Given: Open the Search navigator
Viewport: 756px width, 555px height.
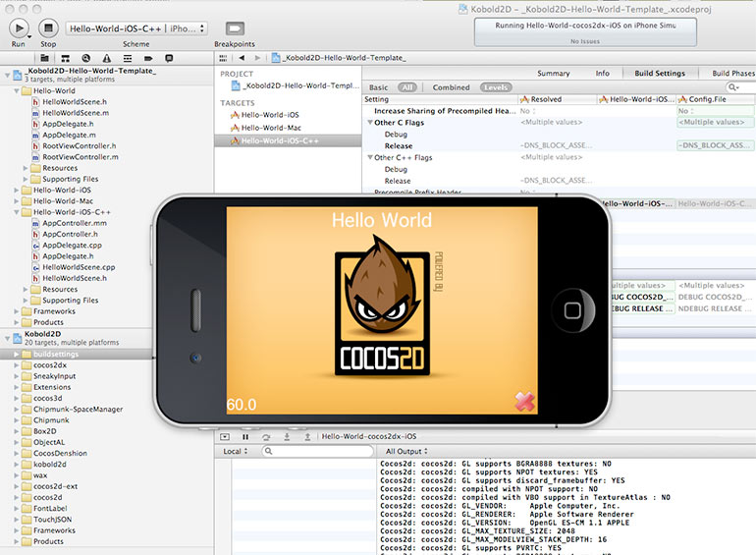Looking at the screenshot, I should (x=85, y=58).
